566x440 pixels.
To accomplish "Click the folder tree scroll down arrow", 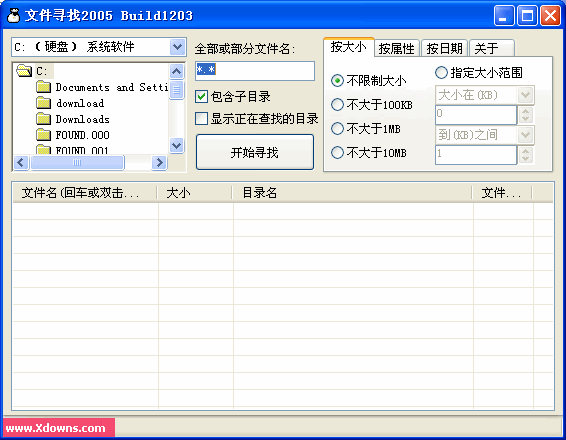I will coord(177,145).
